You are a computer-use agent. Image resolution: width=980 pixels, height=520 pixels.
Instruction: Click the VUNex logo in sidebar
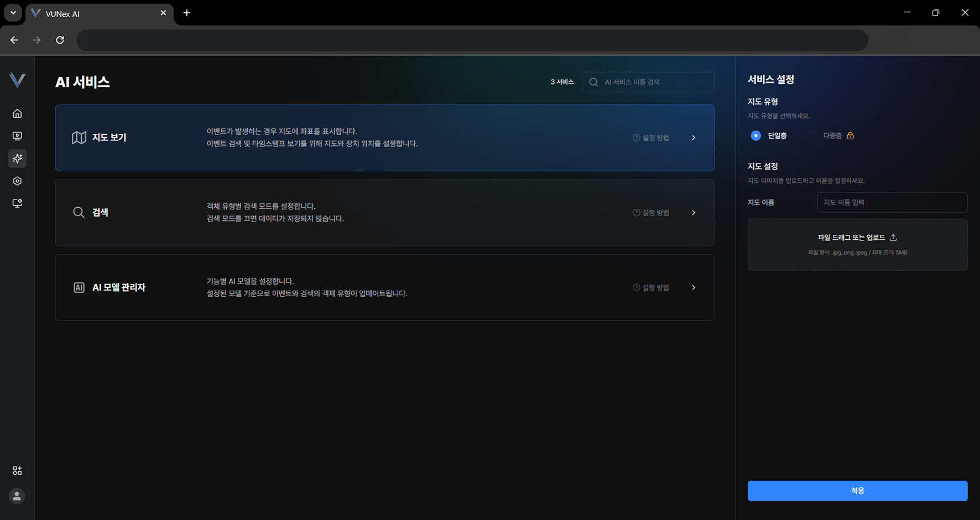click(17, 80)
